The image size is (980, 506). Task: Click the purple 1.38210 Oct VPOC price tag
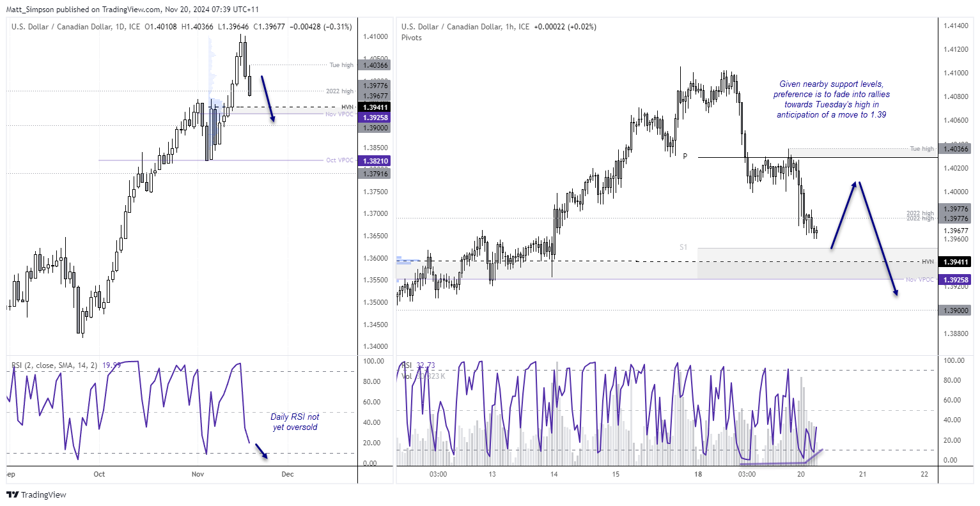click(x=375, y=161)
